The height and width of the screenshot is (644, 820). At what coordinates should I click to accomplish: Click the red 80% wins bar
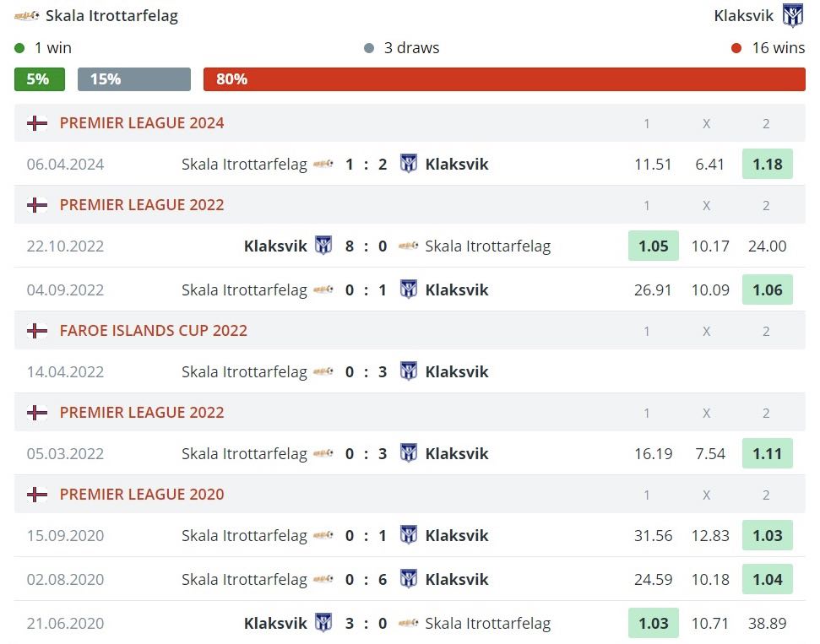coord(504,79)
